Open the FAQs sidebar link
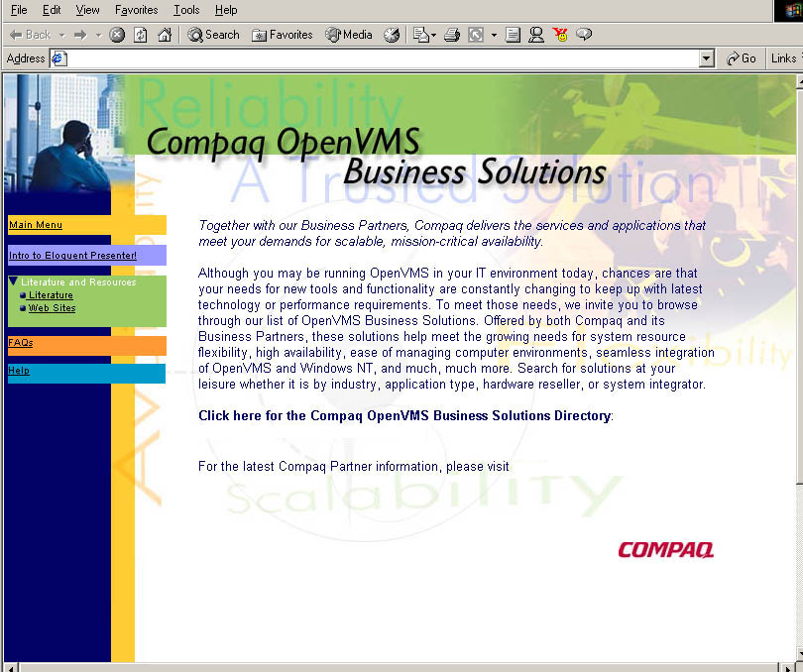803x672 pixels. (x=21, y=343)
